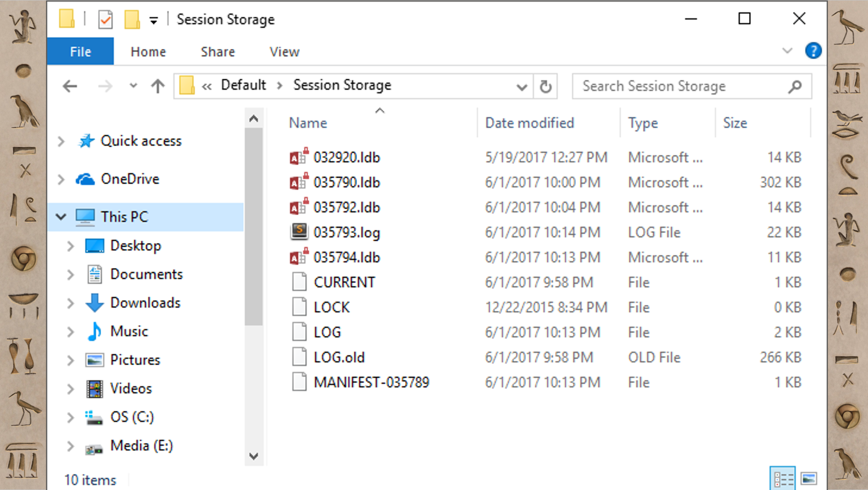Select the details view layout icon
Viewport: 868px width, 490px height.
coord(783,479)
